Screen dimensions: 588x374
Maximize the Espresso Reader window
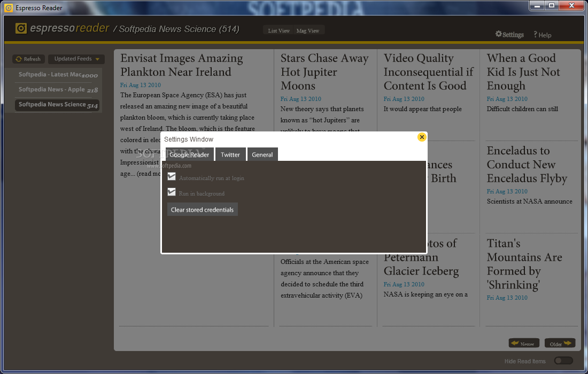[551, 6]
